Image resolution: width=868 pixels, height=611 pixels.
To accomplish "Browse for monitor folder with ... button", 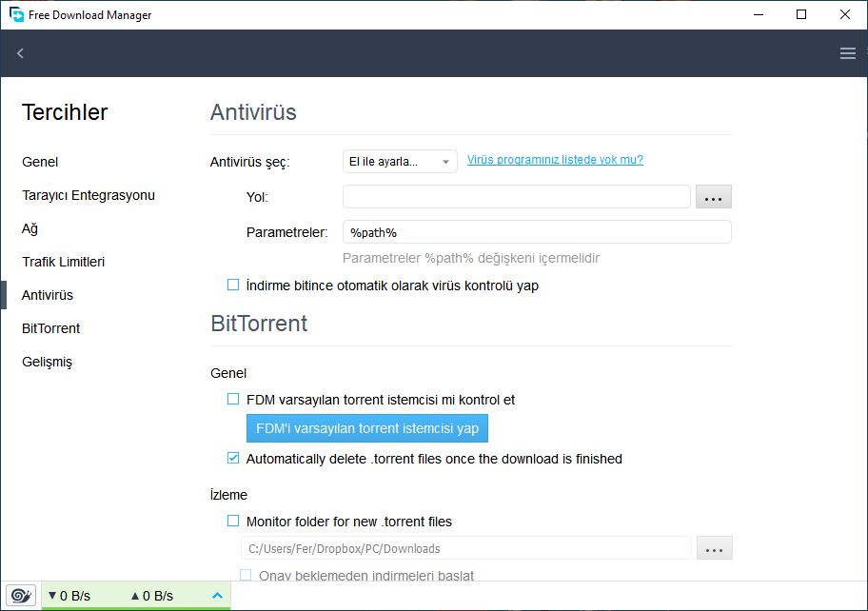I will pyautogui.click(x=714, y=548).
